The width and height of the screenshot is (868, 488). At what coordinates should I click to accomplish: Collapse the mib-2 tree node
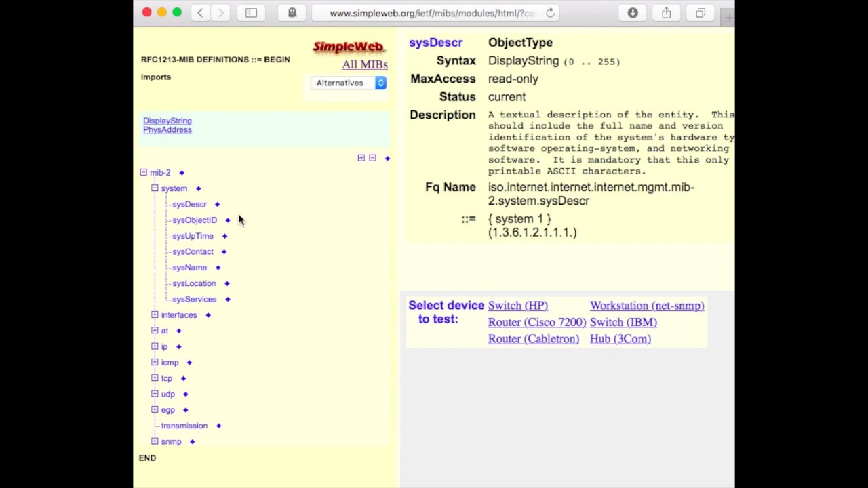[143, 172]
